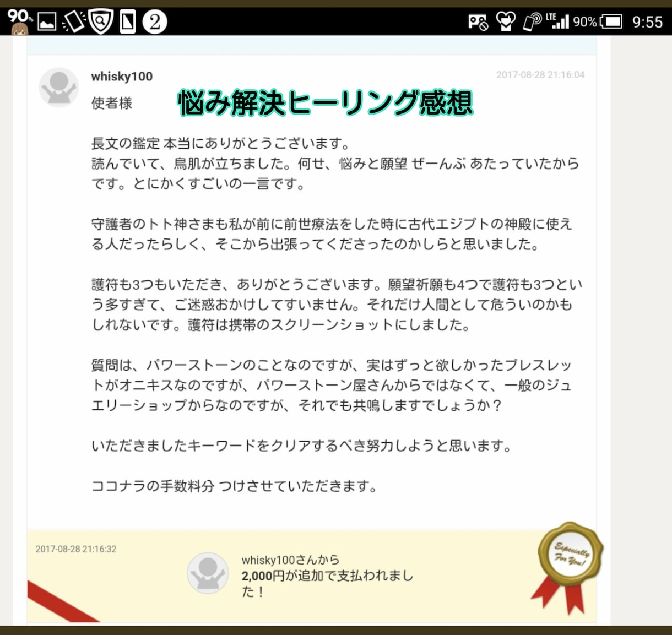The height and width of the screenshot is (635, 672).
Task: Open the shield search security notification icon
Action: (x=101, y=22)
